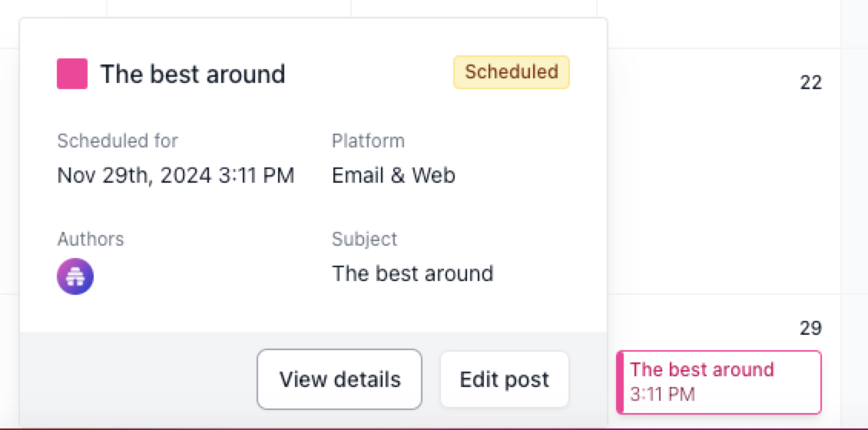Screen dimensions: 868x430
Task: Click the date "Nov 29th, 2024 3:11 PM"
Action: click(x=176, y=175)
